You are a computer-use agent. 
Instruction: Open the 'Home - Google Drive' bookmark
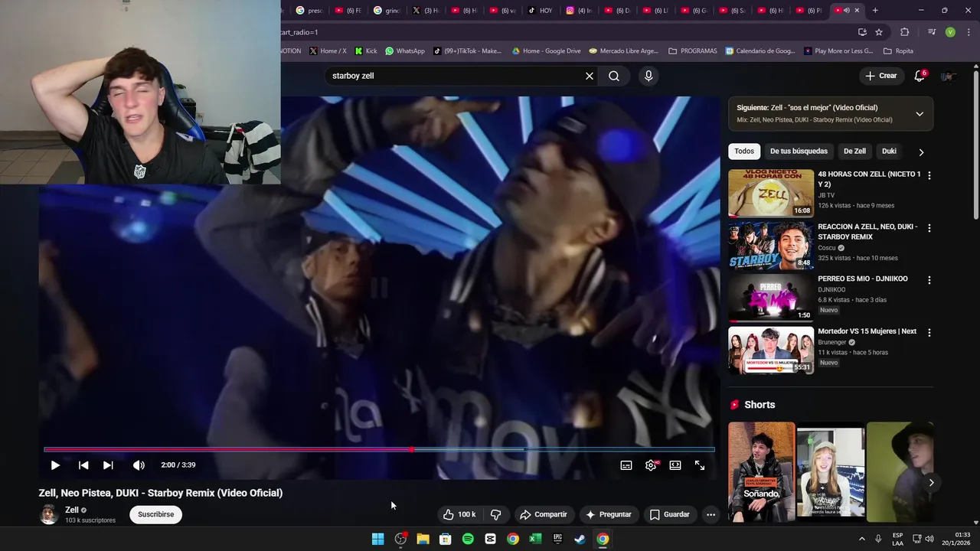tap(547, 51)
